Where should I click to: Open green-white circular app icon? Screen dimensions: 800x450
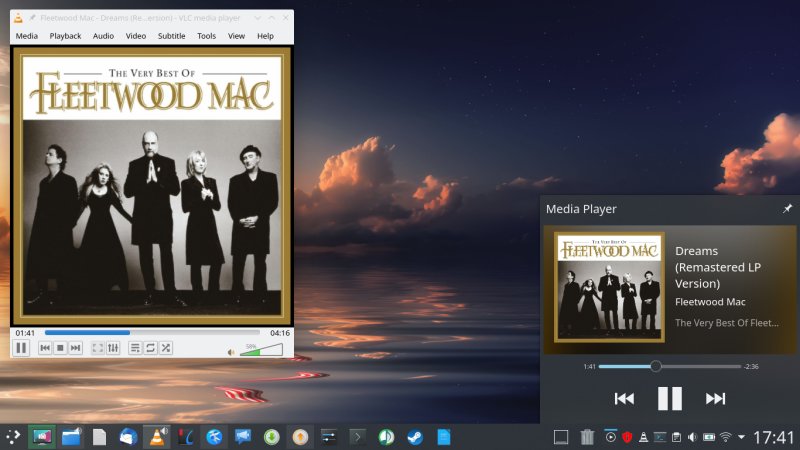click(x=386, y=437)
